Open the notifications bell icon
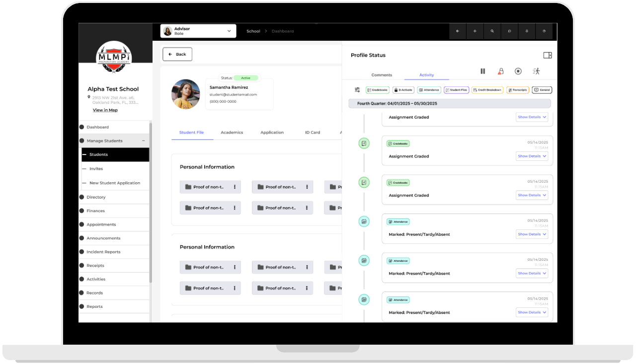 [527, 31]
